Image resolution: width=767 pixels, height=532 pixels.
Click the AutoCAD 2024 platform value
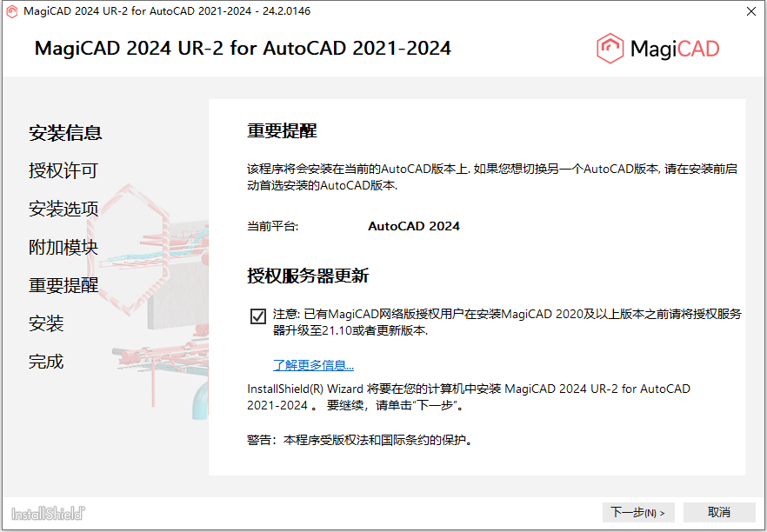click(x=414, y=226)
